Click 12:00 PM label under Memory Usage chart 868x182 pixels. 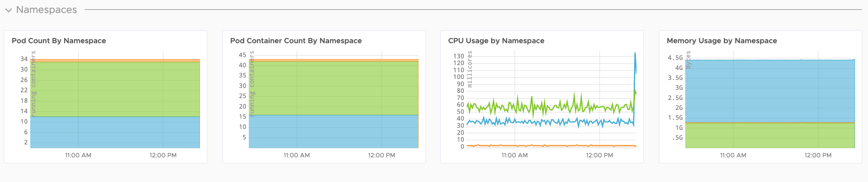coord(817,155)
